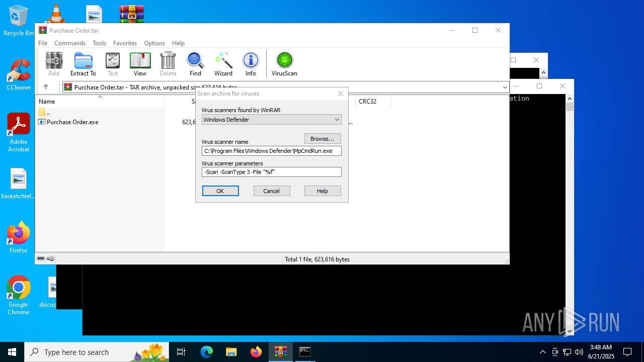Click the drive icon in status bar
This screenshot has height=362, width=644.
(41, 258)
